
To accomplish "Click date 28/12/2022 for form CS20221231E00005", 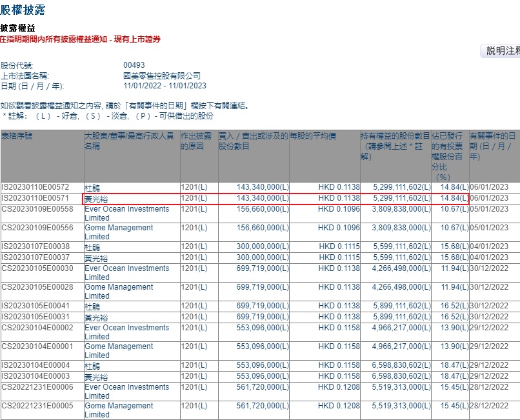I will click(x=490, y=406).
